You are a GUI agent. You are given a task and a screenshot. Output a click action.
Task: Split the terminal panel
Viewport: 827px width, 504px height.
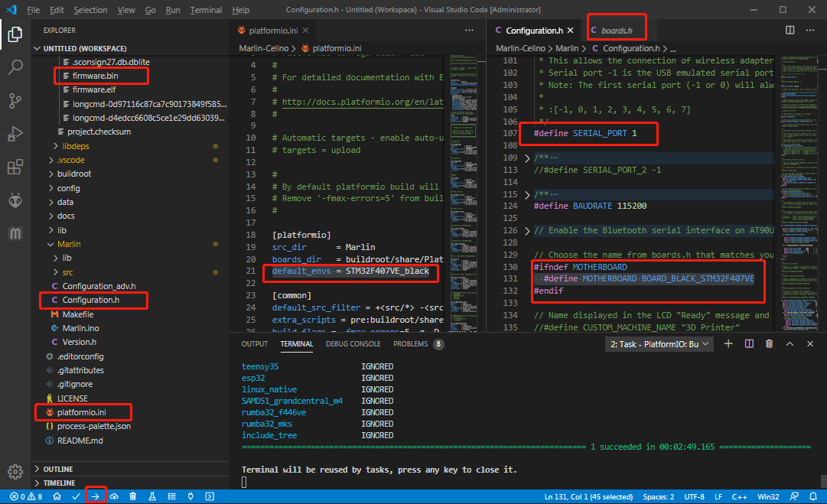pyautogui.click(x=749, y=343)
